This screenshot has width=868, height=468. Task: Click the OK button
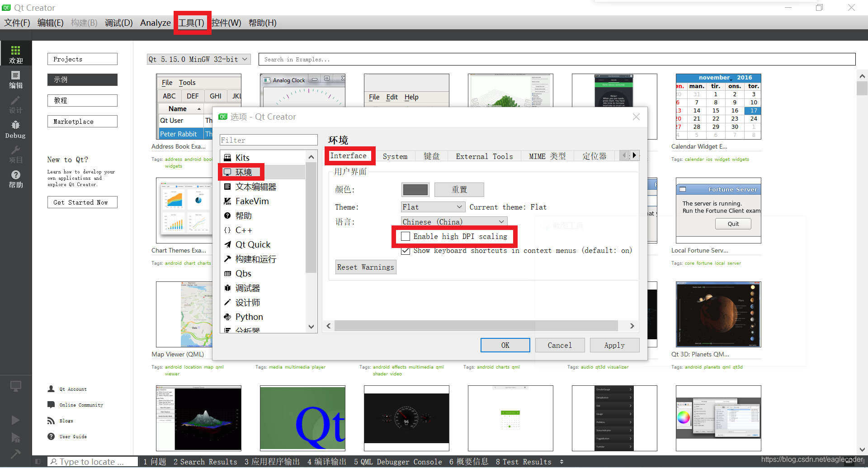505,345
